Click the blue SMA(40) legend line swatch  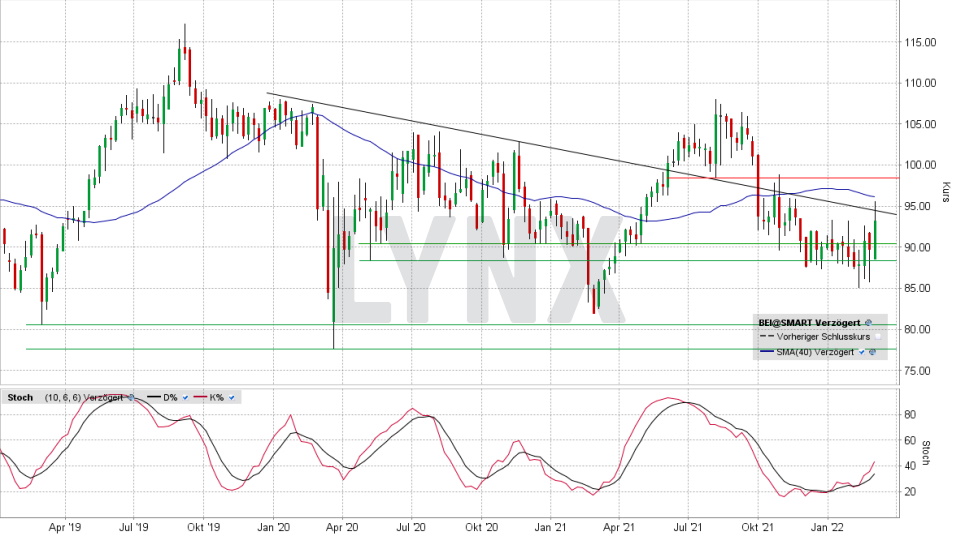[767, 351]
